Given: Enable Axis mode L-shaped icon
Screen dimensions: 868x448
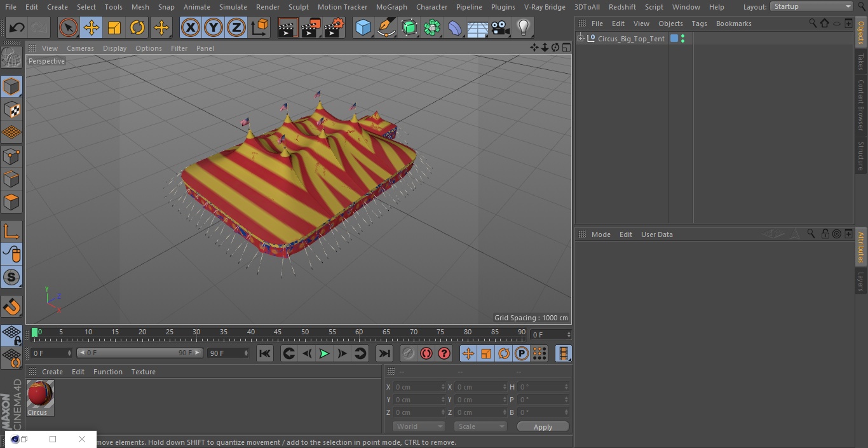Looking at the screenshot, I should pos(11,231).
